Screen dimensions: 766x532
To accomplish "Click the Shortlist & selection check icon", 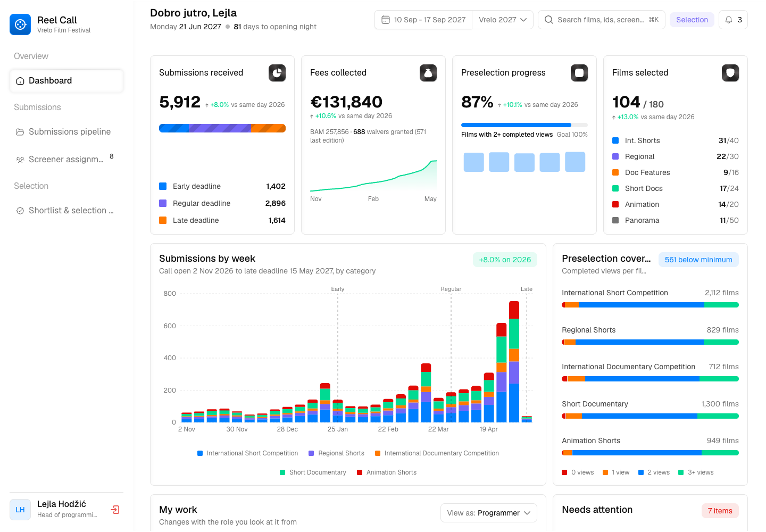I will [20, 211].
